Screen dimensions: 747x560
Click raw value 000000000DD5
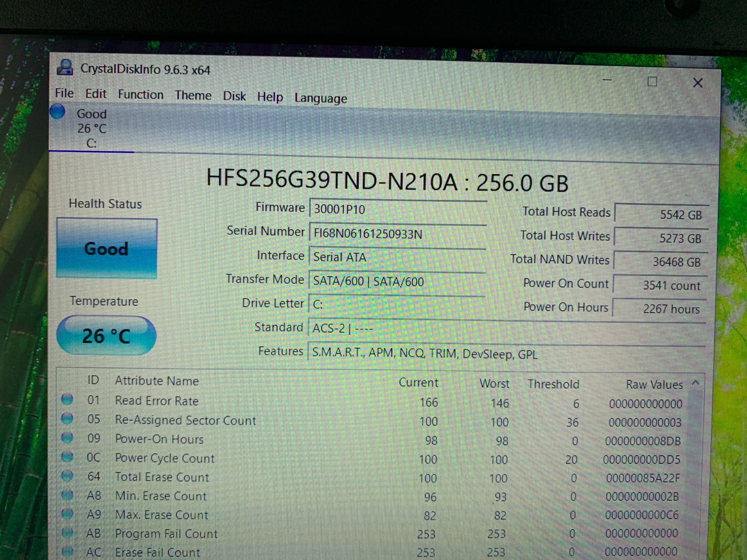(641, 460)
